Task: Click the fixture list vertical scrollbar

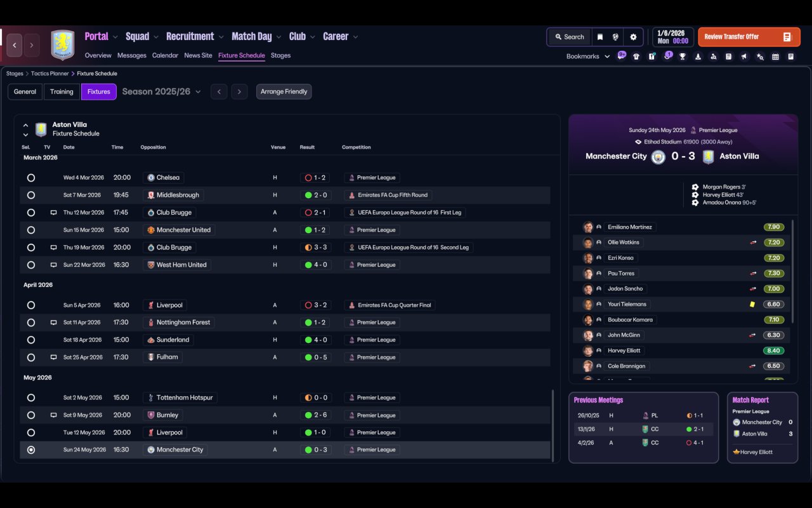Action: (553, 425)
